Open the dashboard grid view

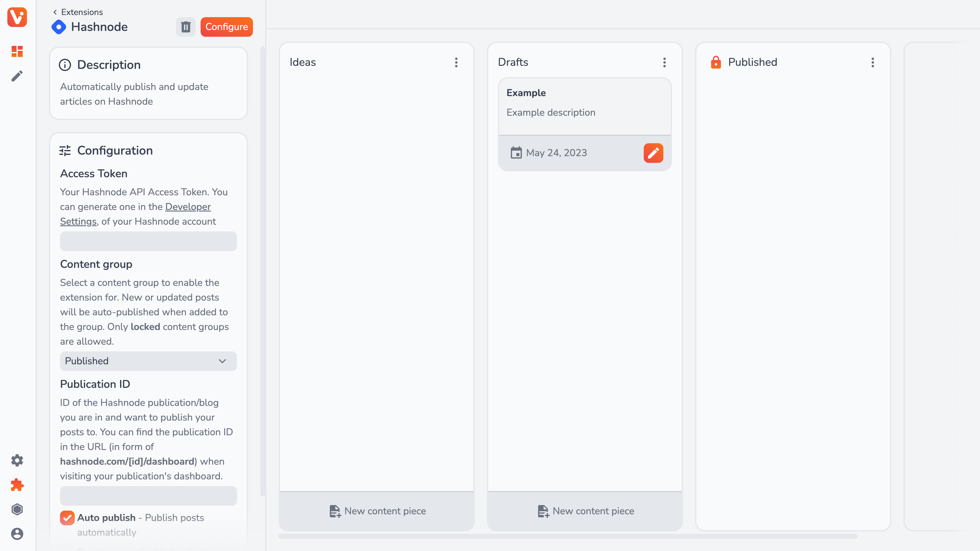[17, 51]
